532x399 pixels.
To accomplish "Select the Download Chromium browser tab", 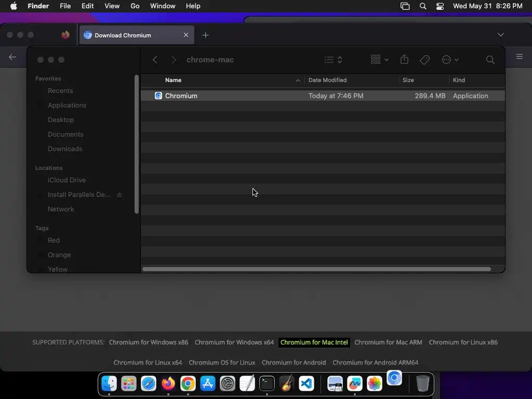I will click(x=137, y=35).
